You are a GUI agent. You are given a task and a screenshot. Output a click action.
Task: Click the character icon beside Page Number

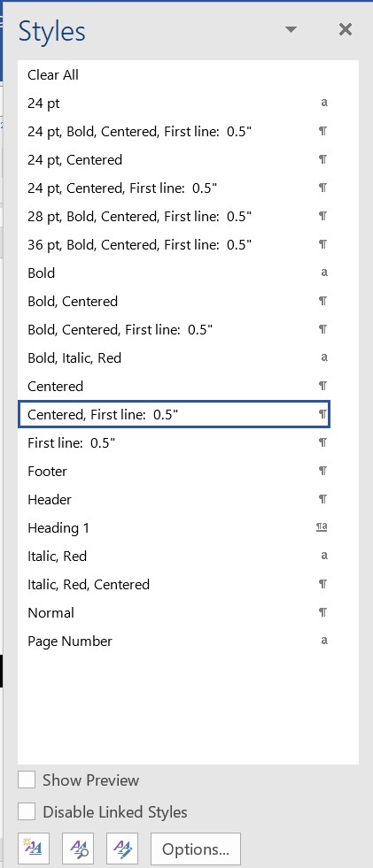coord(324,641)
